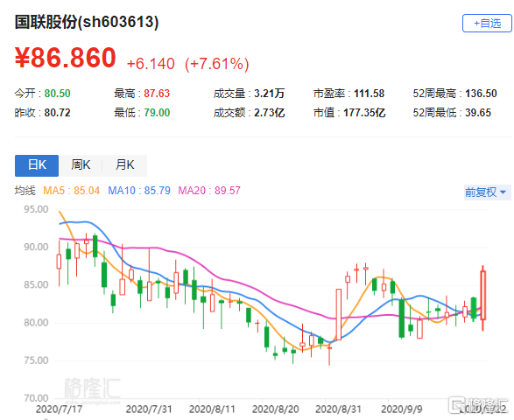The height and width of the screenshot is (420, 514).
Task: Click the large ¥86.860 current price
Action: [66, 58]
